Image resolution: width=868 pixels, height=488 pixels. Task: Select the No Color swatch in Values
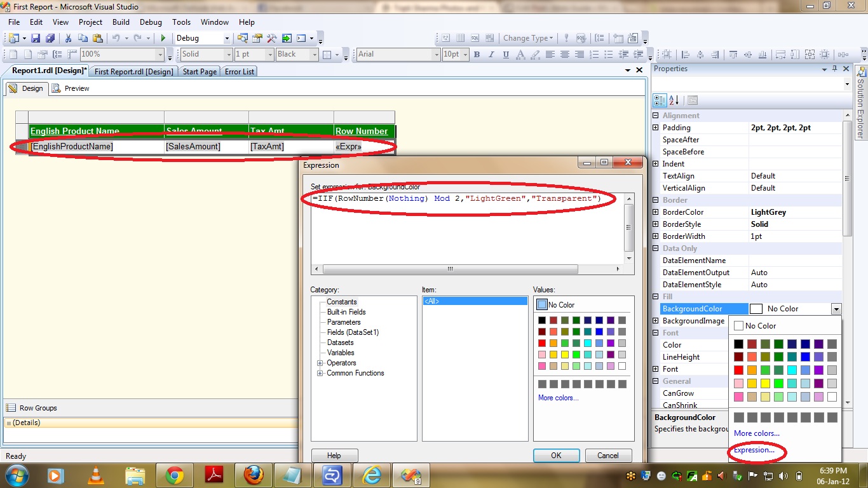(x=541, y=305)
